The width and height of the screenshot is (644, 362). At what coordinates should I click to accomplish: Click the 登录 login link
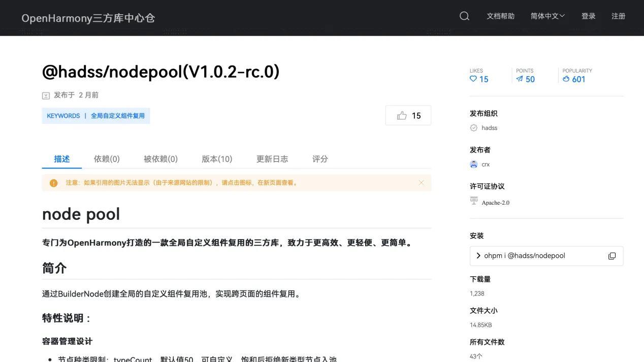coord(588,16)
